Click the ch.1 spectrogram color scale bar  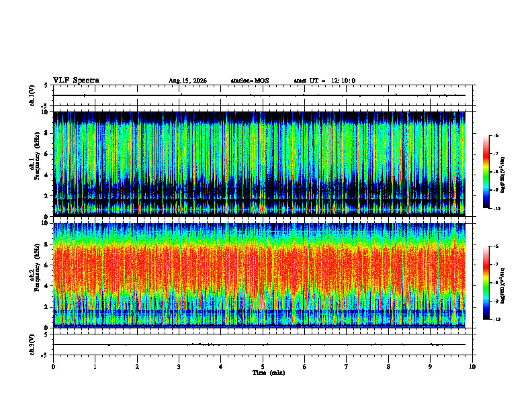(486, 172)
